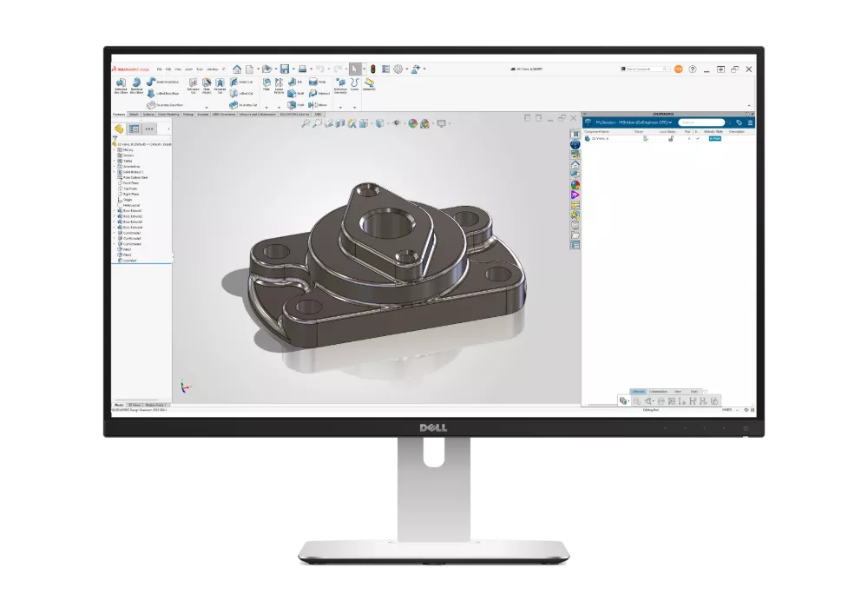Select Top Plane in the feature tree
868x608 pixels.
pyautogui.click(x=128, y=188)
